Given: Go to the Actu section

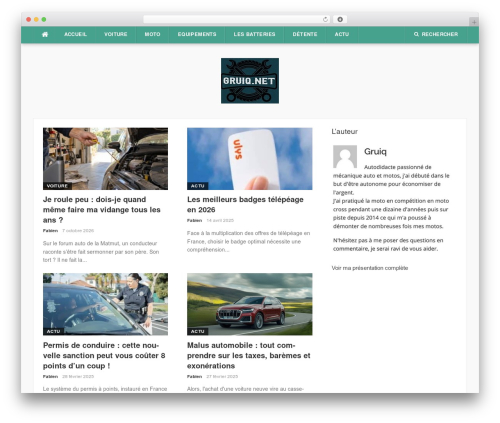Looking at the screenshot, I should coord(342,34).
